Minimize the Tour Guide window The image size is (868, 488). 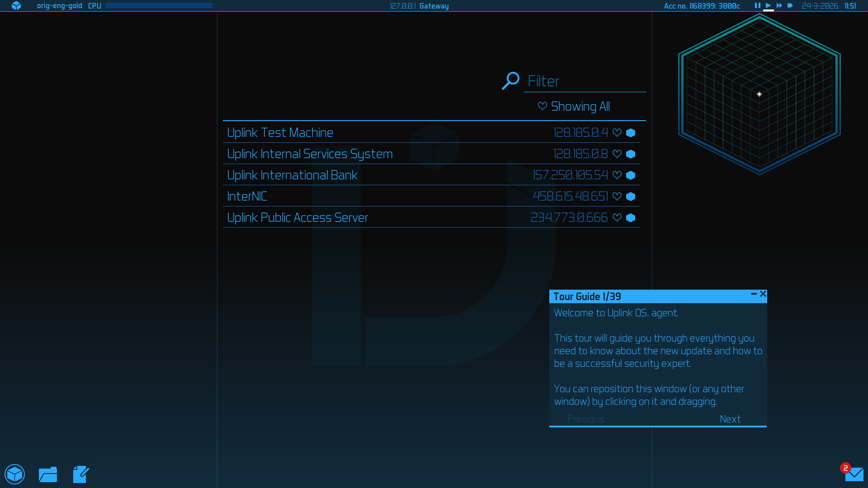click(x=754, y=294)
